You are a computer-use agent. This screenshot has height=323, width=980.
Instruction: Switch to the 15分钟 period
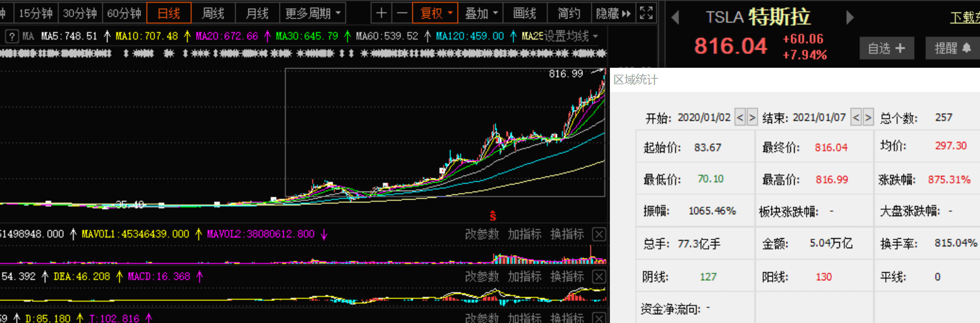[x=36, y=13]
